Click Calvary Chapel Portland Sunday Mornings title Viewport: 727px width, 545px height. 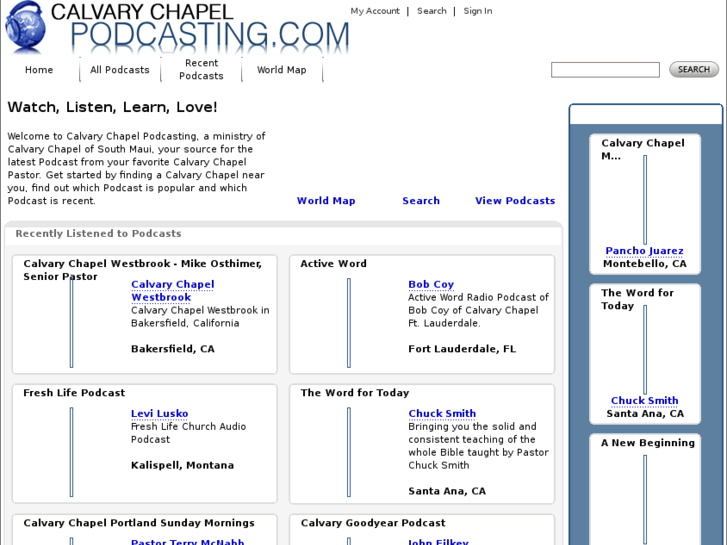click(139, 523)
